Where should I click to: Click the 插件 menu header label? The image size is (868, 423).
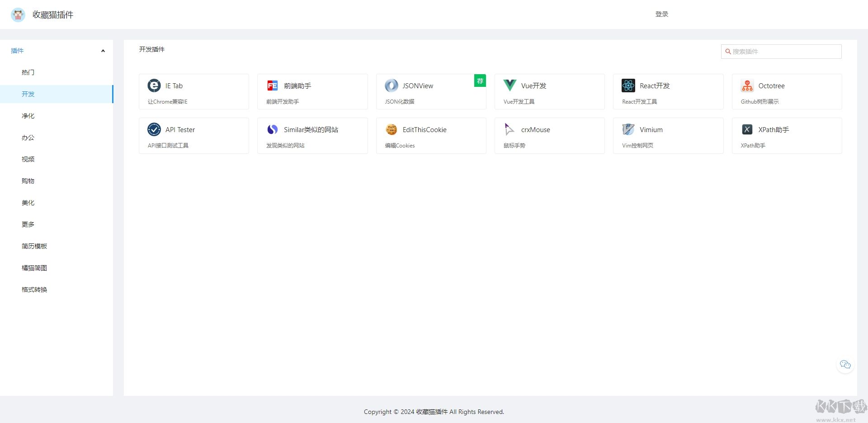(17, 51)
